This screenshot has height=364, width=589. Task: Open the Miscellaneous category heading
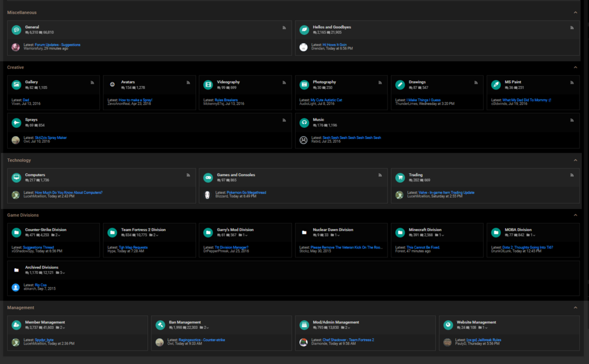coord(22,12)
